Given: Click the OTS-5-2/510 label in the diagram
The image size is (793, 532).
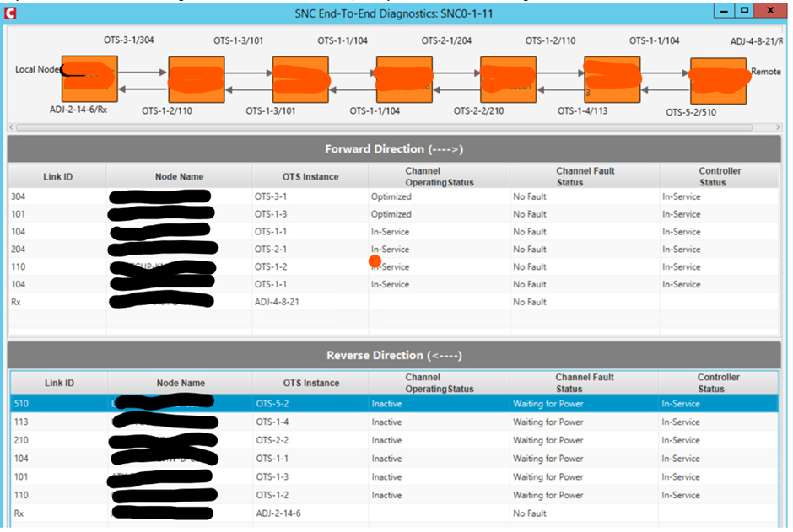Looking at the screenshot, I should tap(691, 112).
